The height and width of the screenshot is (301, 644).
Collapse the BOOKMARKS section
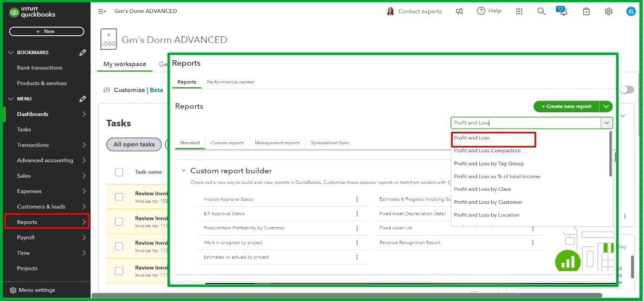coord(11,53)
